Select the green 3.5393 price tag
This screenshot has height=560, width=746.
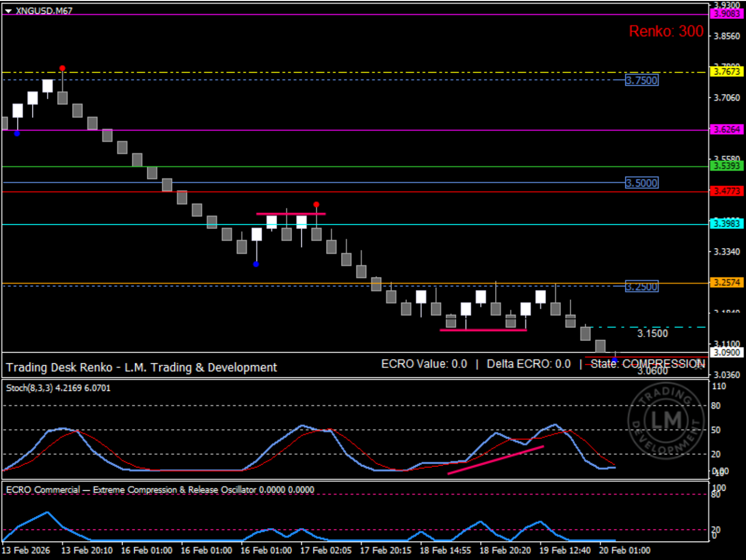tap(727, 166)
